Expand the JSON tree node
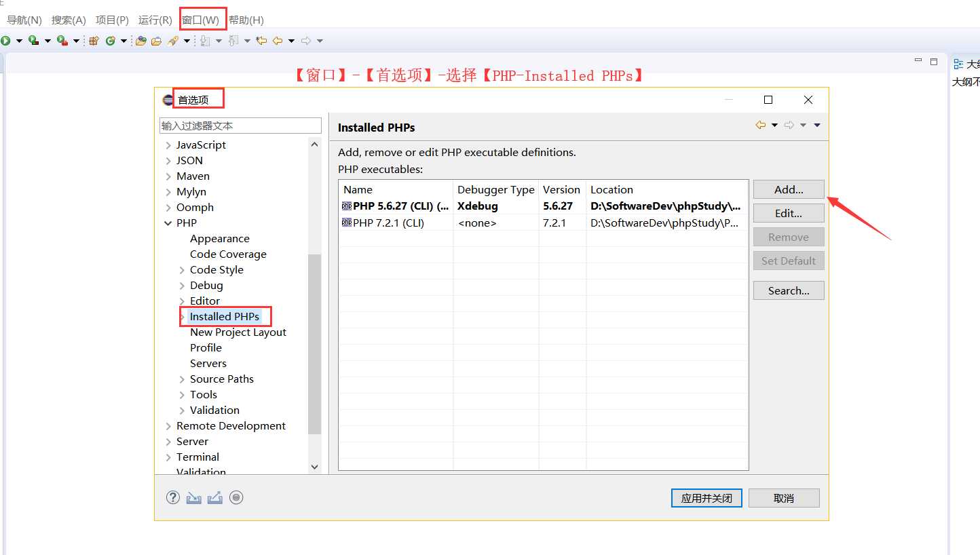The width and height of the screenshot is (980, 555). [168, 160]
